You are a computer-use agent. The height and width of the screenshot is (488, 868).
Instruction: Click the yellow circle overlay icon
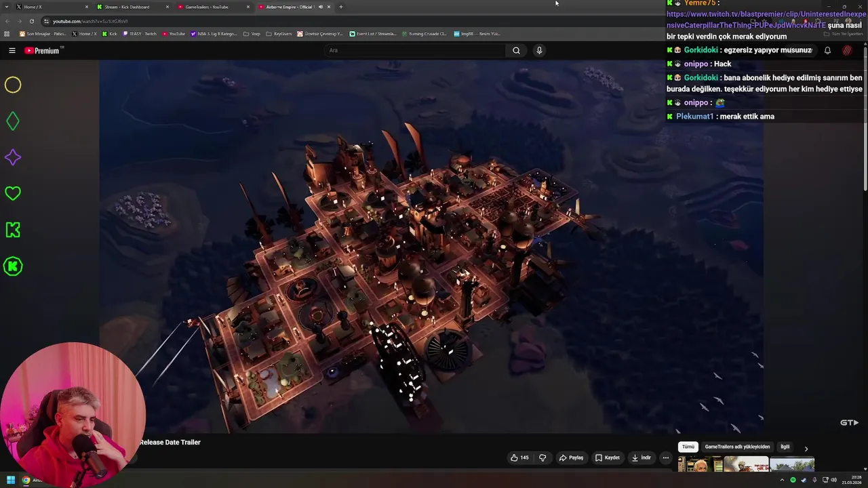click(x=13, y=85)
